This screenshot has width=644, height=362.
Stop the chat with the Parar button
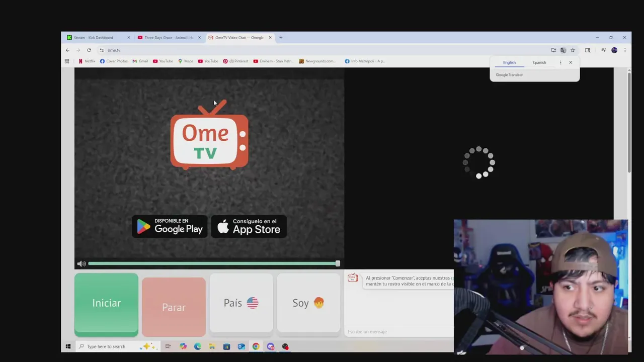174,307
